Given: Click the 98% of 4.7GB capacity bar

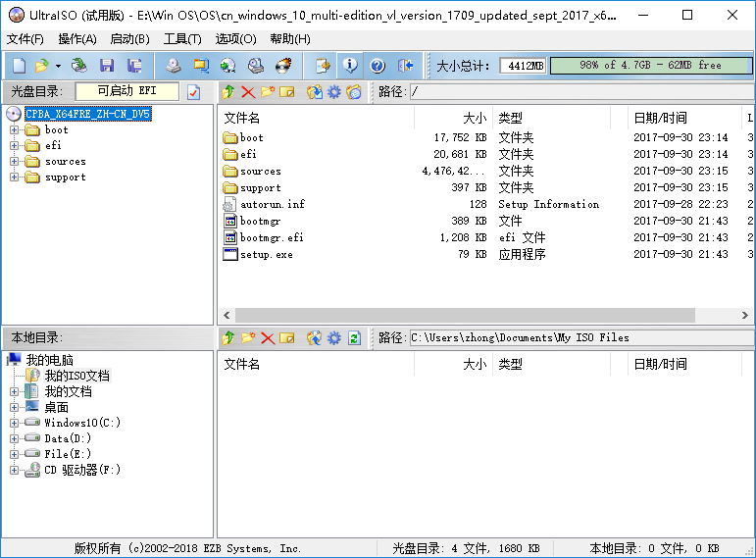Looking at the screenshot, I should (x=651, y=66).
